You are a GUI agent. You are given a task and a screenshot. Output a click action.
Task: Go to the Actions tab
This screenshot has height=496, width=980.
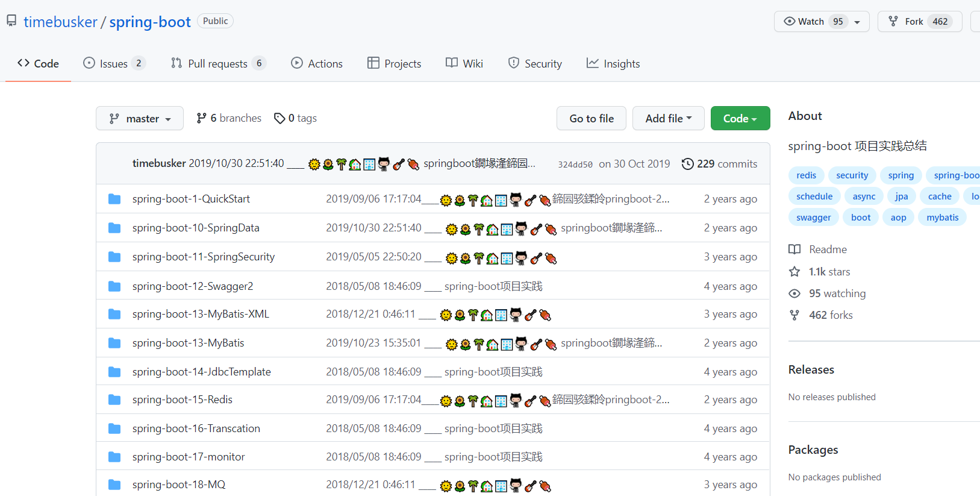tap(317, 63)
